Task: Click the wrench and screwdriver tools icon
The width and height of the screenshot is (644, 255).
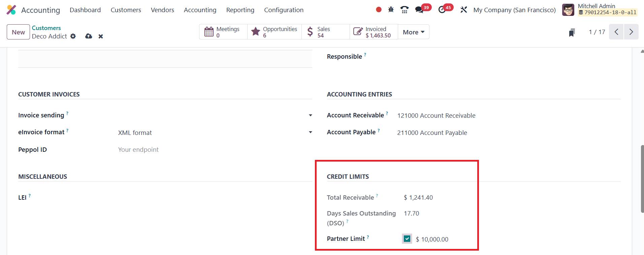Action: pos(464,10)
